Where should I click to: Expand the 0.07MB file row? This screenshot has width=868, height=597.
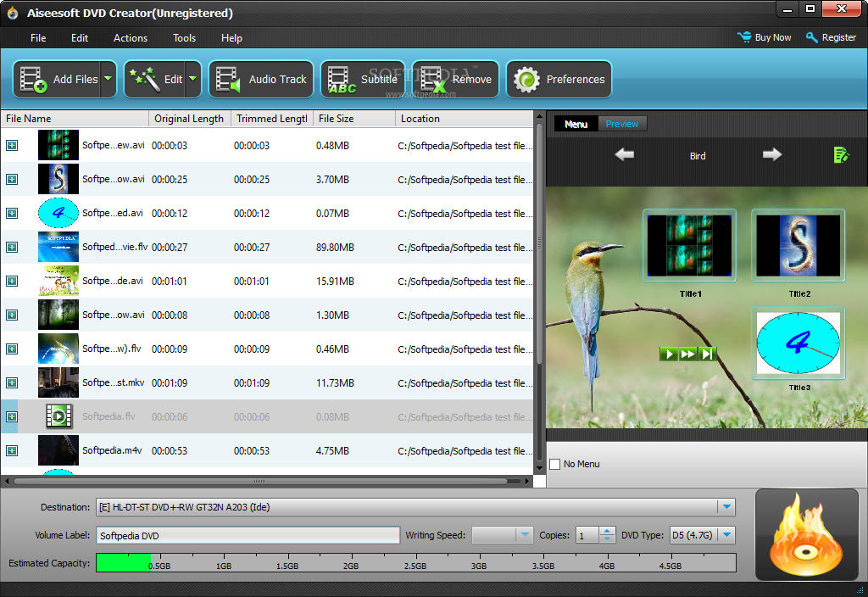[x=12, y=213]
